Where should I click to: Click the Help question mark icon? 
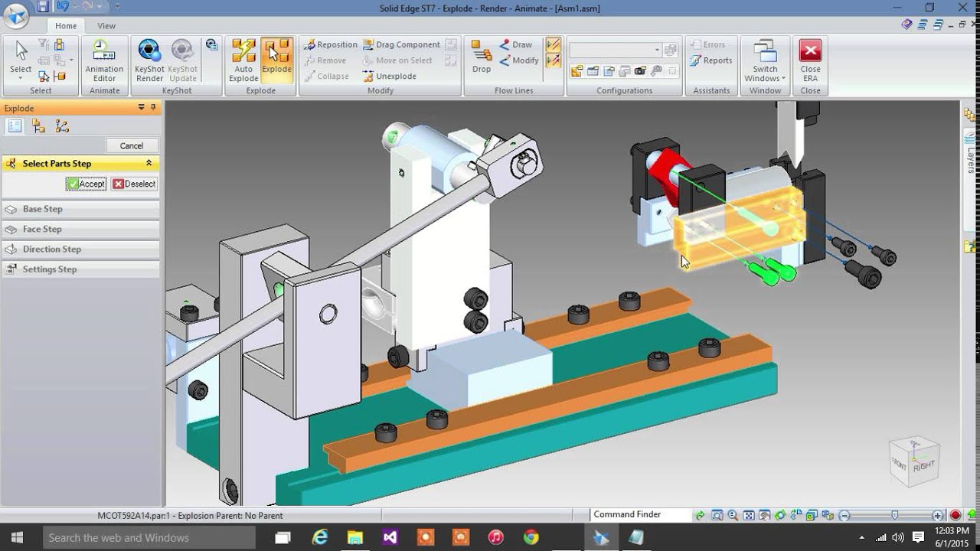[x=907, y=24]
